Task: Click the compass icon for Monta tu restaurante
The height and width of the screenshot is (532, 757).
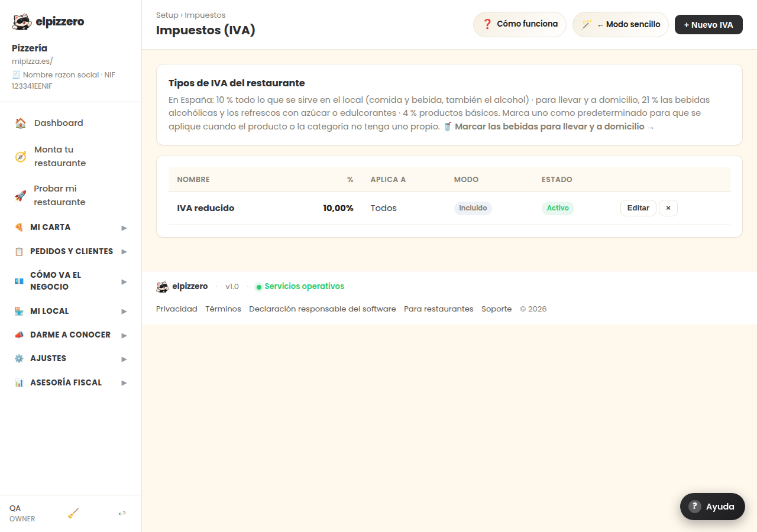Action: tap(21, 157)
